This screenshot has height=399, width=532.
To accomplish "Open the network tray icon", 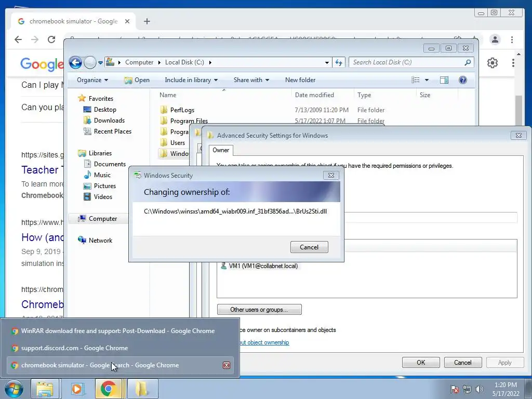I will coord(467,389).
